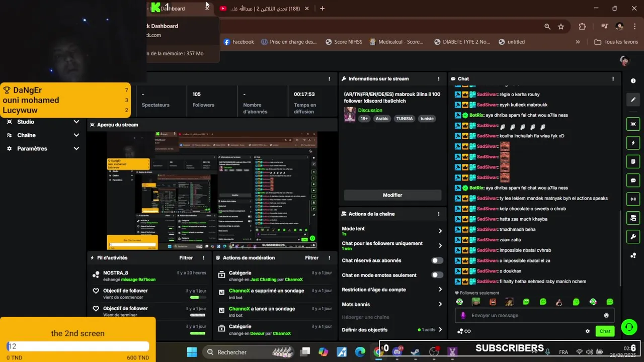Open three-dot menu of Fil d'activités

pos(204,257)
